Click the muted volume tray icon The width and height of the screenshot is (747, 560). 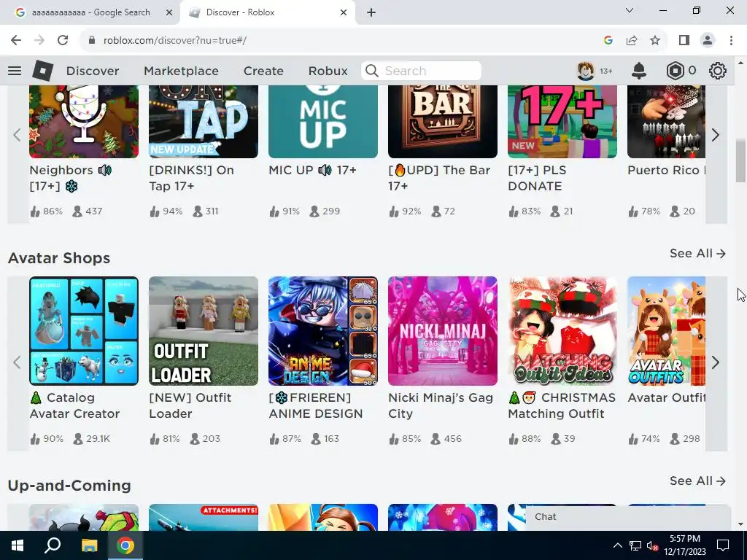(653, 546)
